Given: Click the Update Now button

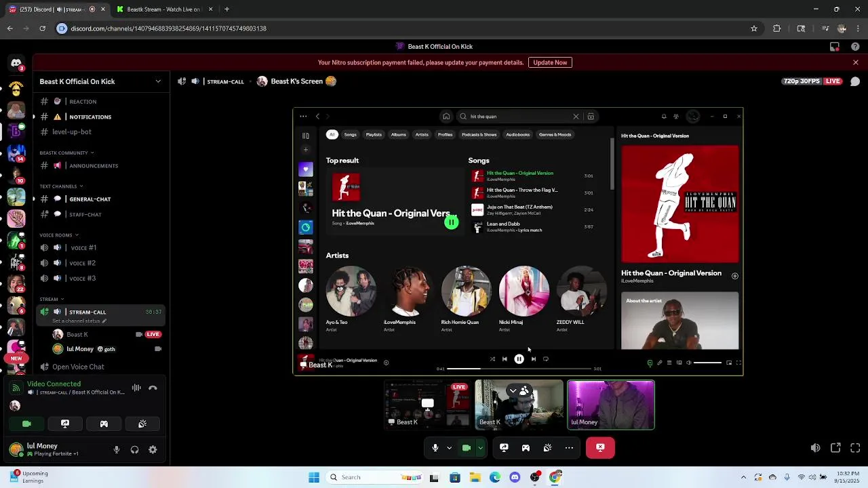Looking at the screenshot, I should [x=550, y=62].
